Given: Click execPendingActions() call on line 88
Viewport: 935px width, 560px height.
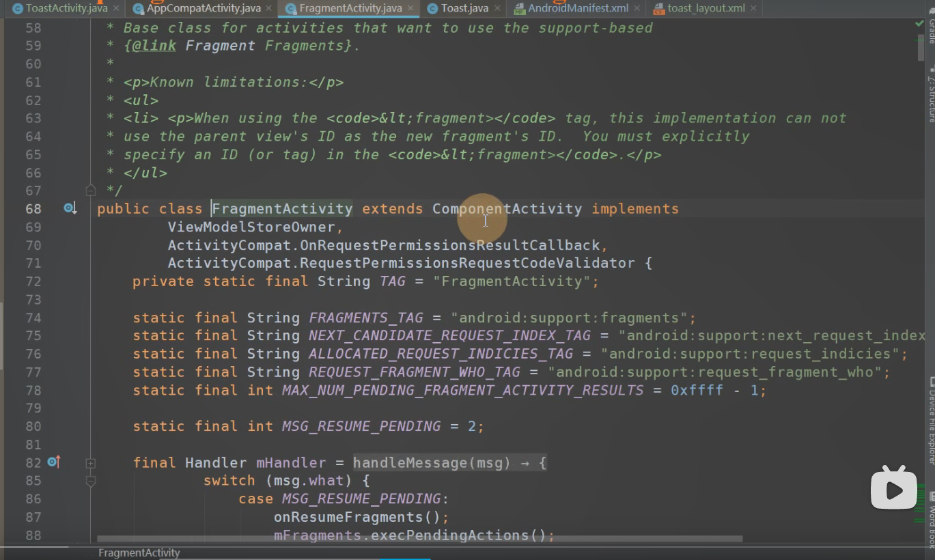Looking at the screenshot, I should pyautogui.click(x=459, y=535).
